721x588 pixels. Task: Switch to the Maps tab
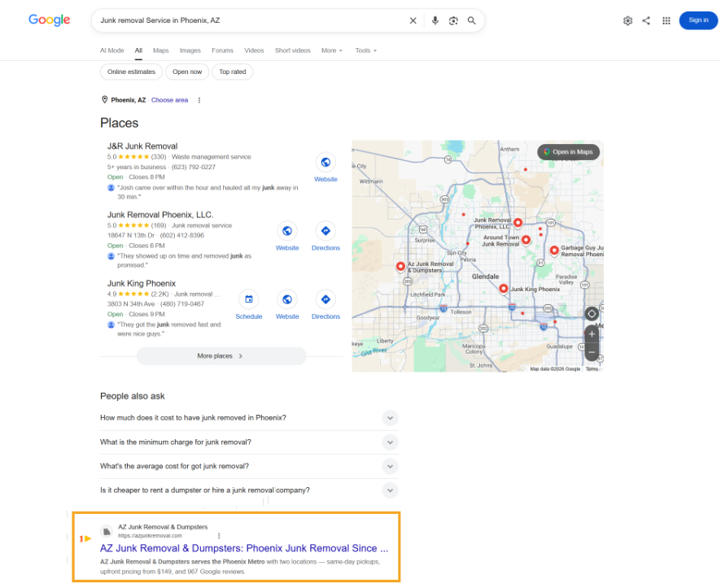tap(161, 50)
